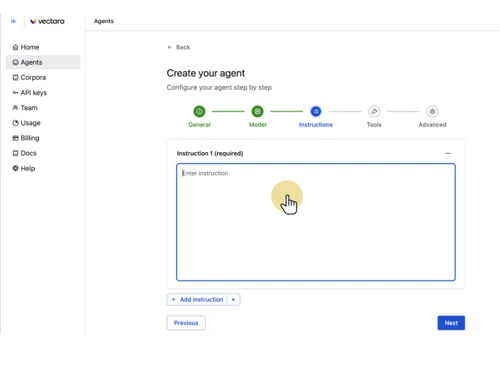Image resolution: width=500 pixels, height=375 pixels.
Task: Go to the Advanced step icon
Action: pyautogui.click(x=432, y=111)
